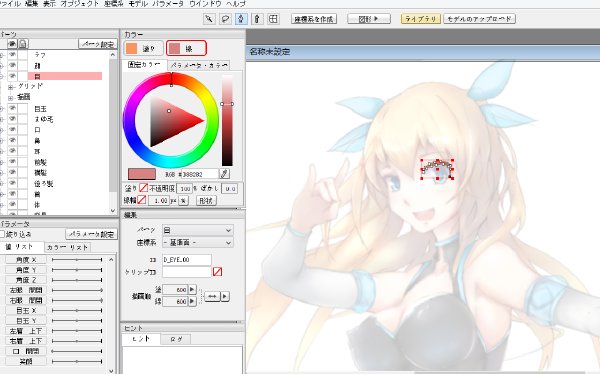Select the arrow selection tool in toolbar

tap(209, 18)
